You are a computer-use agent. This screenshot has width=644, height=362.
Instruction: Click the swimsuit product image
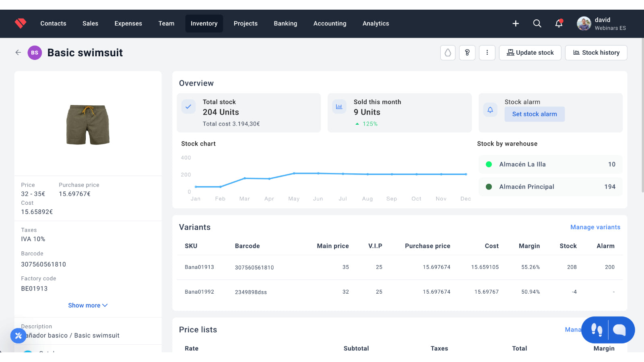(x=88, y=125)
